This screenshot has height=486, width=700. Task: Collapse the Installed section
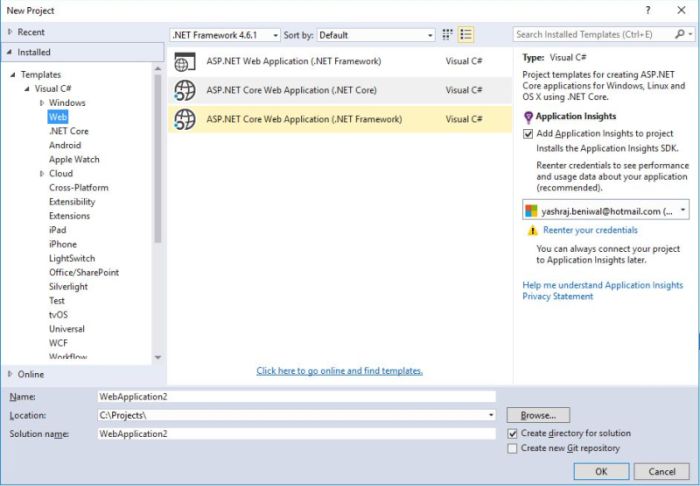[x=10, y=52]
